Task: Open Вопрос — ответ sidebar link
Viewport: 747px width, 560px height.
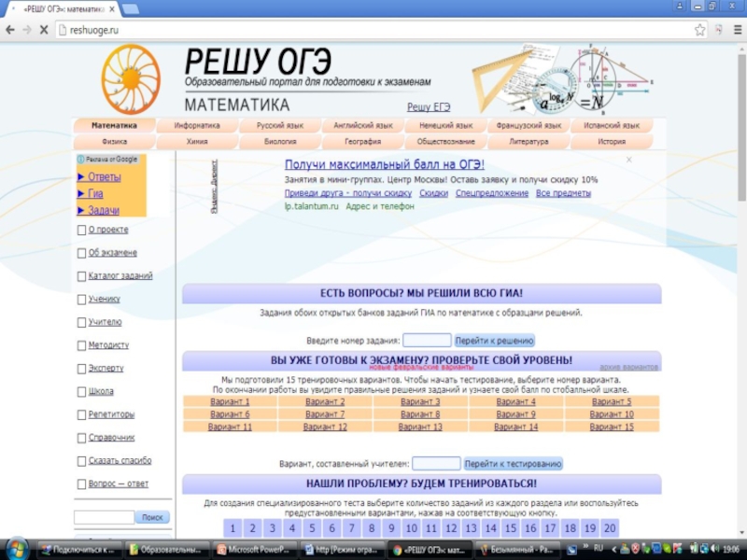Action: coord(119,483)
